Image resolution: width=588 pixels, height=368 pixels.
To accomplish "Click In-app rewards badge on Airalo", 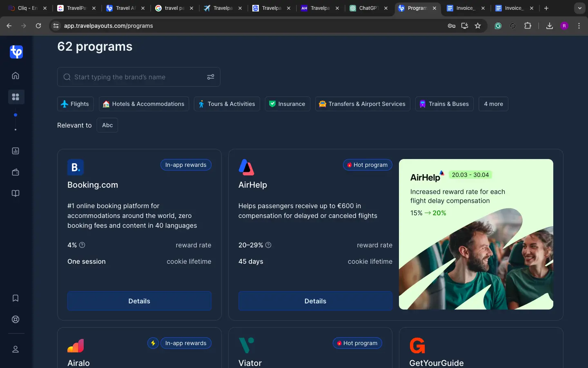I will [186, 343].
